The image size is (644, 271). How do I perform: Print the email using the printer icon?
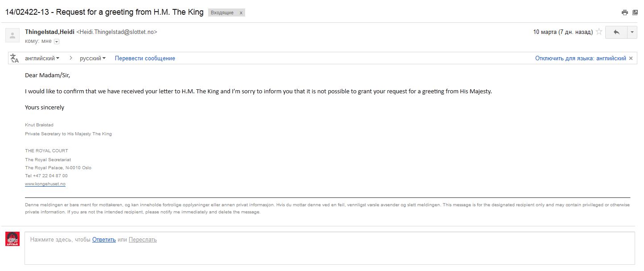[x=625, y=13]
